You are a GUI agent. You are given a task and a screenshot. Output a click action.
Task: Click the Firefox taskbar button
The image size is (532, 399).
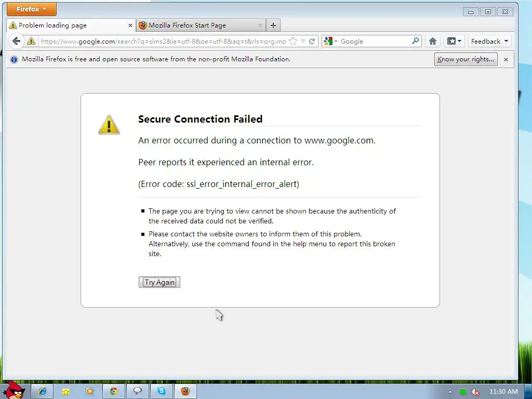(185, 391)
